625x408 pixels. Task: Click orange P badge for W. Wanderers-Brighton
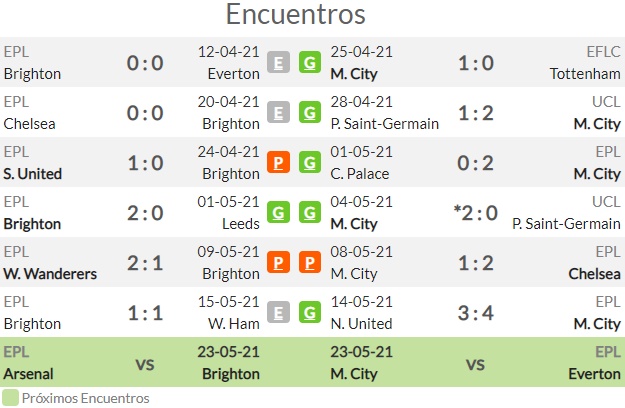[278, 263]
